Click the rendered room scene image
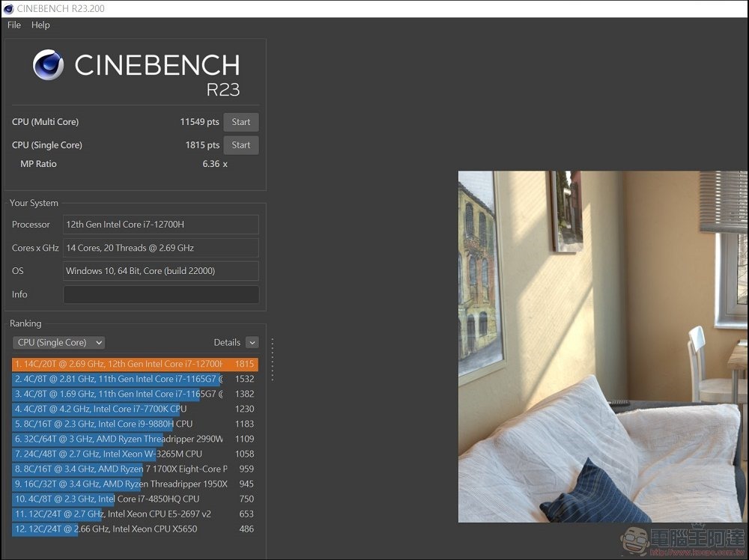Image resolution: width=749 pixels, height=560 pixels. tap(602, 347)
